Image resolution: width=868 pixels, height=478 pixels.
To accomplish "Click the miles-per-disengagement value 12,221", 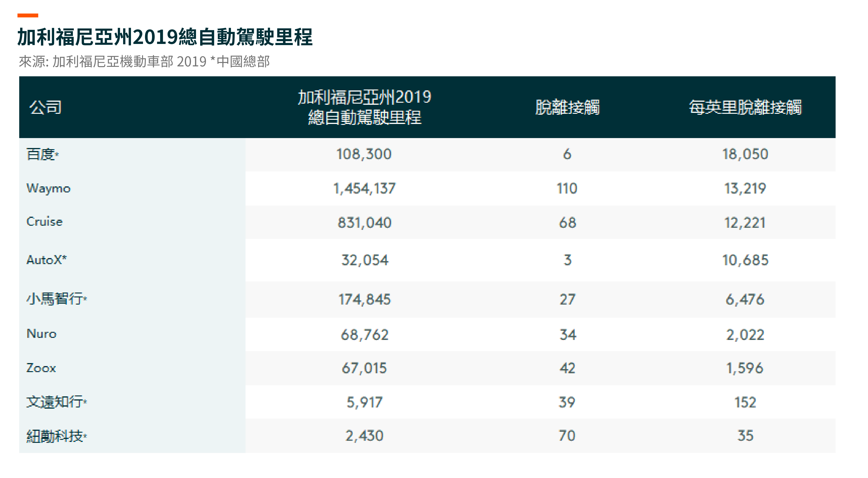I will [x=745, y=223].
